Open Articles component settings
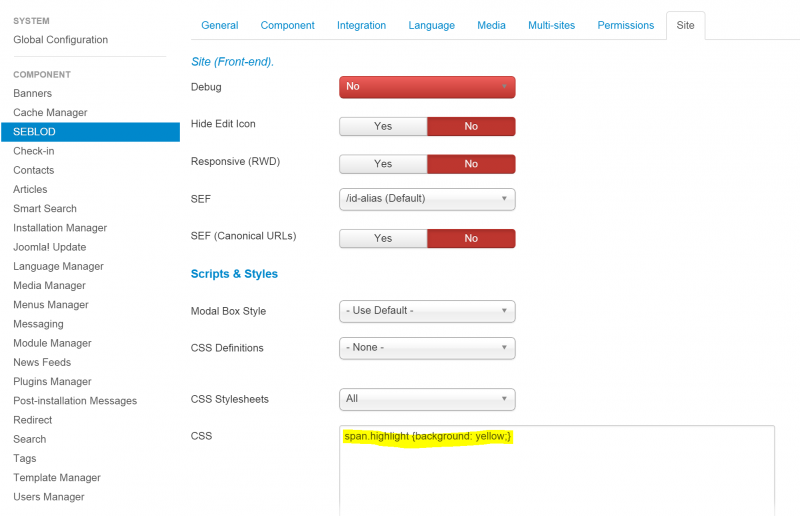 (30, 189)
